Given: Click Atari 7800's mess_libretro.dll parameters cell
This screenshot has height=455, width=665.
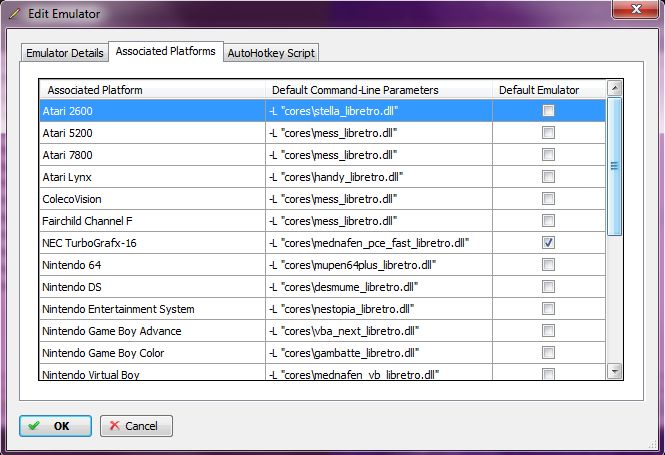Looking at the screenshot, I should tap(379, 155).
